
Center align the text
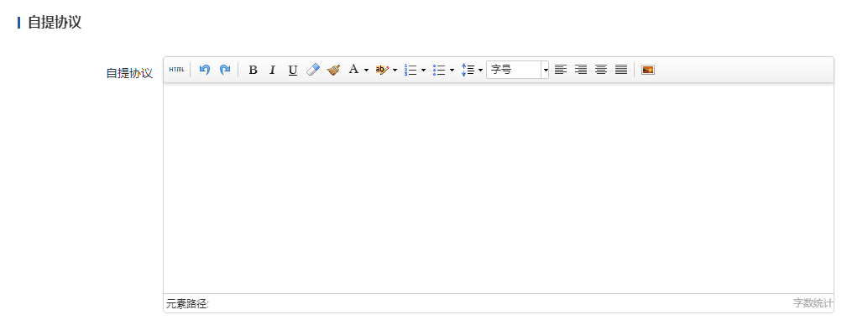pyautogui.click(x=601, y=70)
